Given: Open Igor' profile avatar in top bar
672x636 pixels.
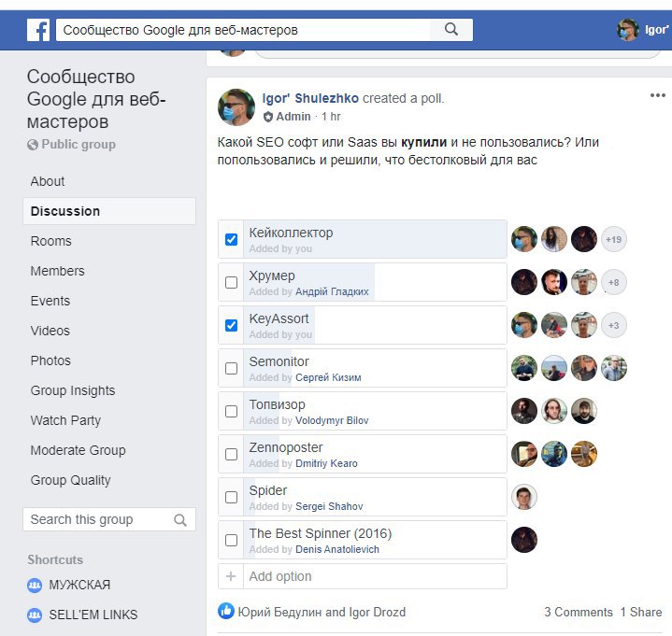Looking at the screenshot, I should click(x=628, y=30).
